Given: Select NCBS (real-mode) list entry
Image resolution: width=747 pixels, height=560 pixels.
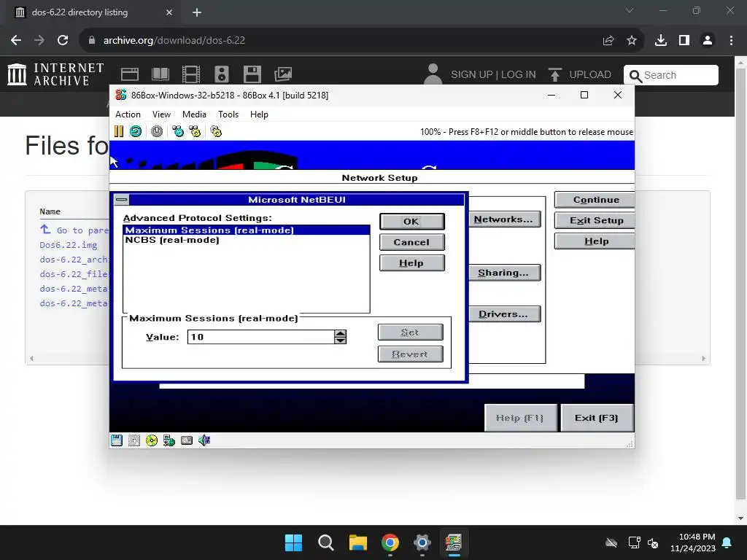Looking at the screenshot, I should (x=247, y=240).
